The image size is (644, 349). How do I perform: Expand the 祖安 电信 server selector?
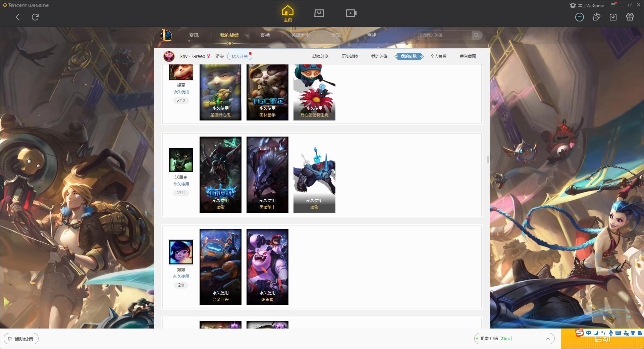point(514,339)
